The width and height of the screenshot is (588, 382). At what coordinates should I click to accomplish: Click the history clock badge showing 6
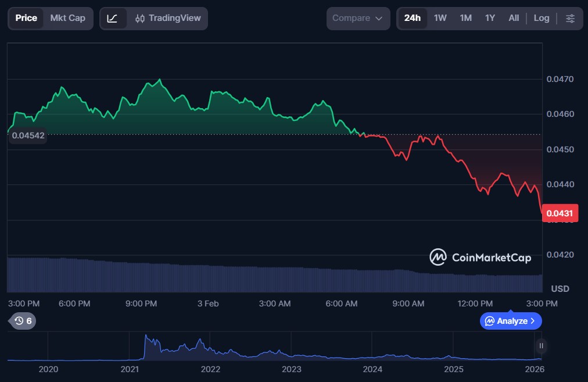click(23, 320)
